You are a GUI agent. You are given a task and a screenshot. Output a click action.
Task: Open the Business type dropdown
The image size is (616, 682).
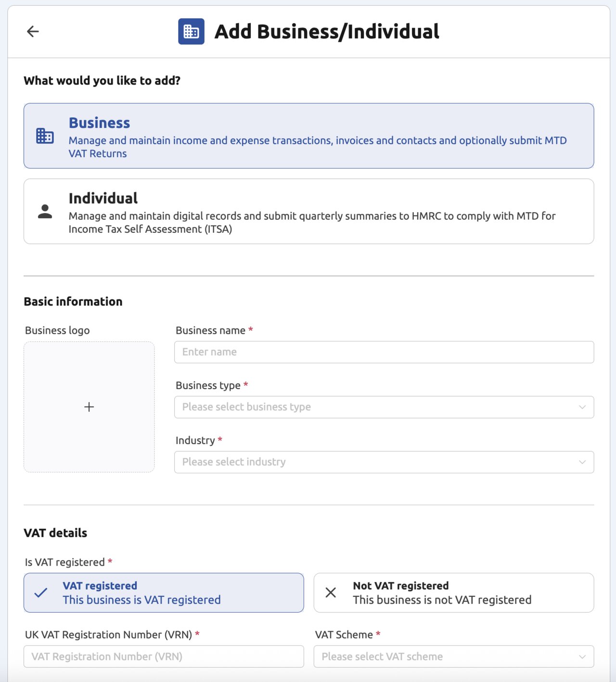tap(384, 407)
